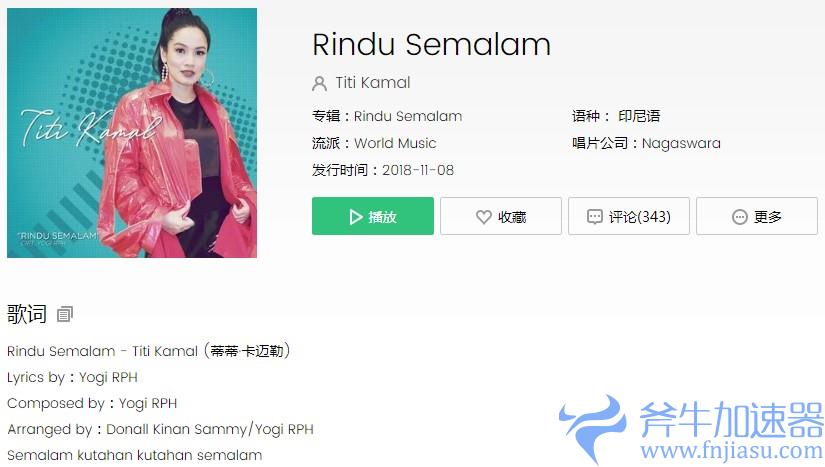Image resolution: width=825 pixels, height=467 pixels.
Task: Click the artist person icon
Action: point(319,83)
